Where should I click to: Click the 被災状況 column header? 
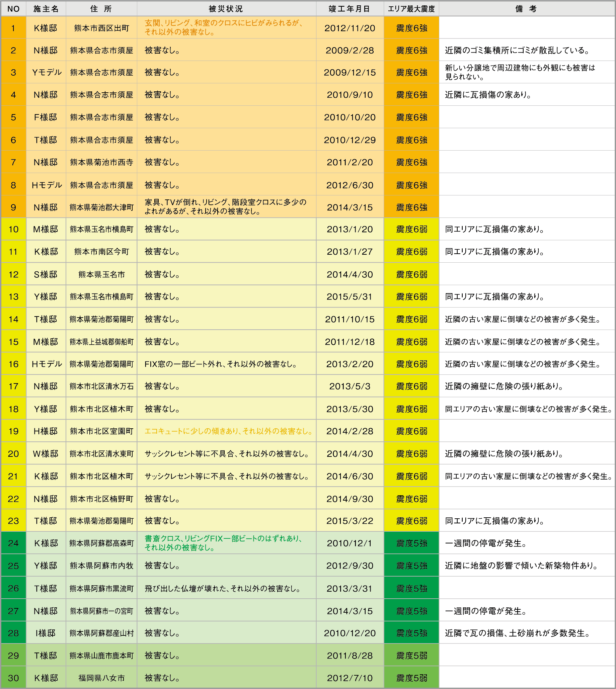[x=226, y=9]
